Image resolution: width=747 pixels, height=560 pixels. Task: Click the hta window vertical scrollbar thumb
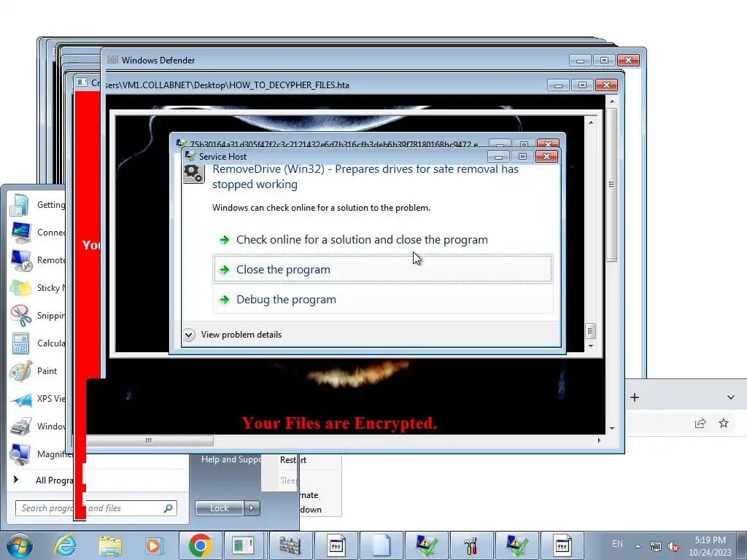point(612,184)
